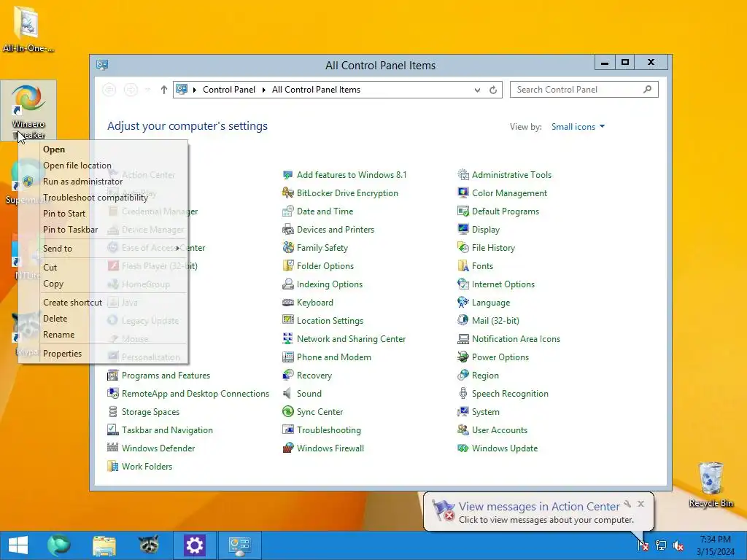Open the Recycle Bin desktop icon
The width and height of the screenshot is (747, 560).
click(x=711, y=484)
